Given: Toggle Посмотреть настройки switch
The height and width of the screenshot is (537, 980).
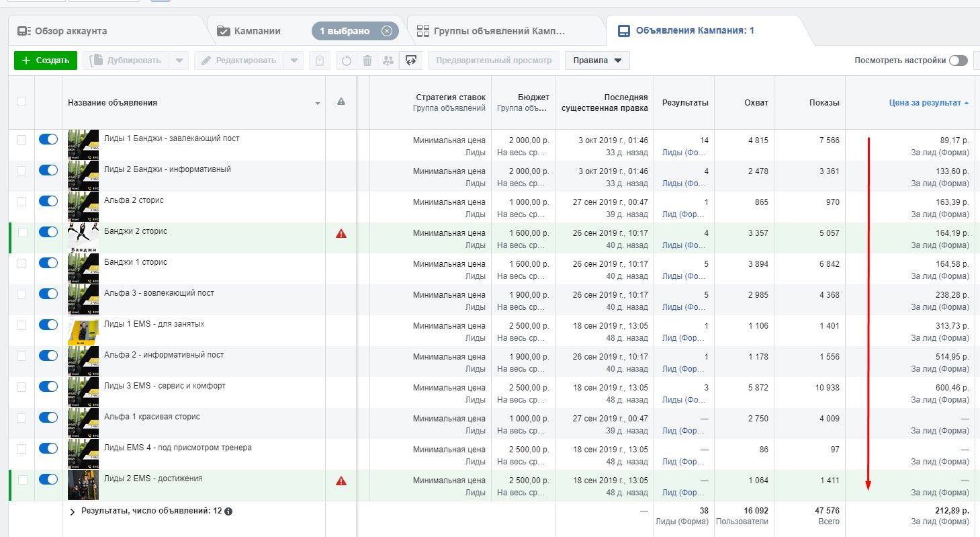Looking at the screenshot, I should [959, 60].
